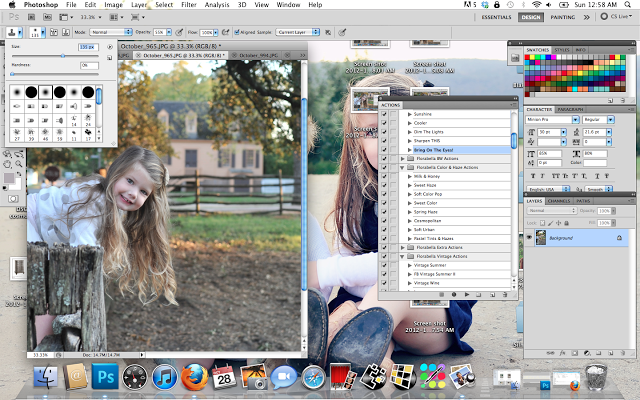This screenshot has height=400, width=640.
Task: Launch Bridge from the application bar
Action: coord(31,17)
